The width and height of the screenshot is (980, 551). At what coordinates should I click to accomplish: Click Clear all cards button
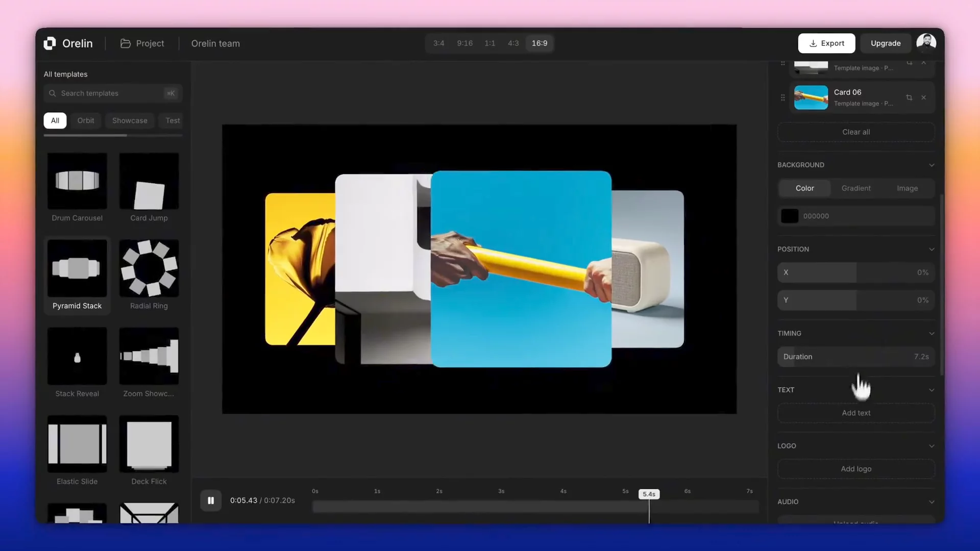tap(856, 132)
